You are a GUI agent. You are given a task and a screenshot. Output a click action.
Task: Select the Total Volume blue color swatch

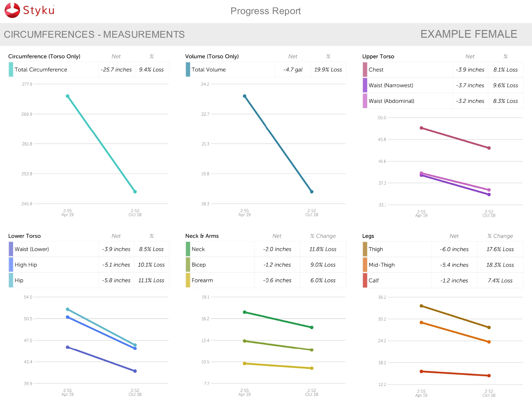pos(188,70)
